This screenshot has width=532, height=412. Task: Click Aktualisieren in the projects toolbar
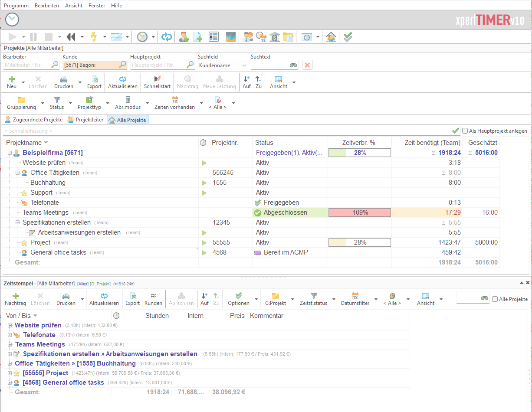tap(123, 82)
